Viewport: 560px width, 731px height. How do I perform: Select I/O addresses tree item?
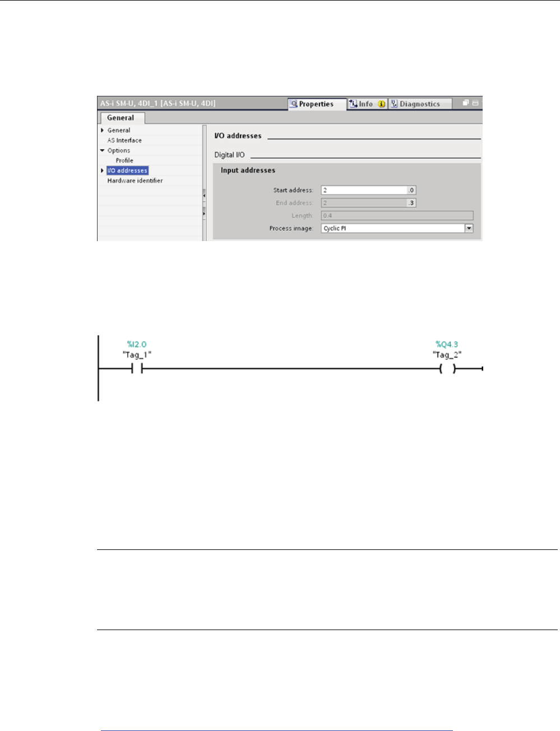click(127, 170)
